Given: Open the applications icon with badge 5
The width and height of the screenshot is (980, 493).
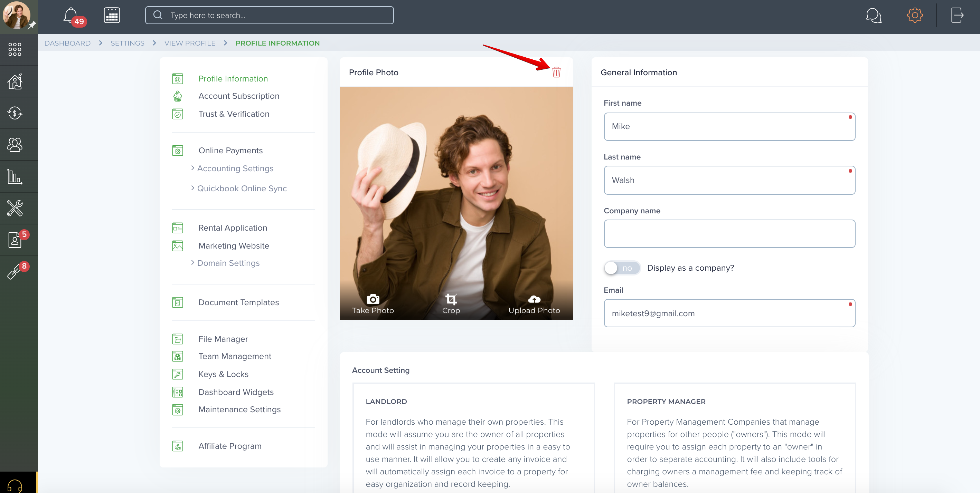Looking at the screenshot, I should pos(15,240).
